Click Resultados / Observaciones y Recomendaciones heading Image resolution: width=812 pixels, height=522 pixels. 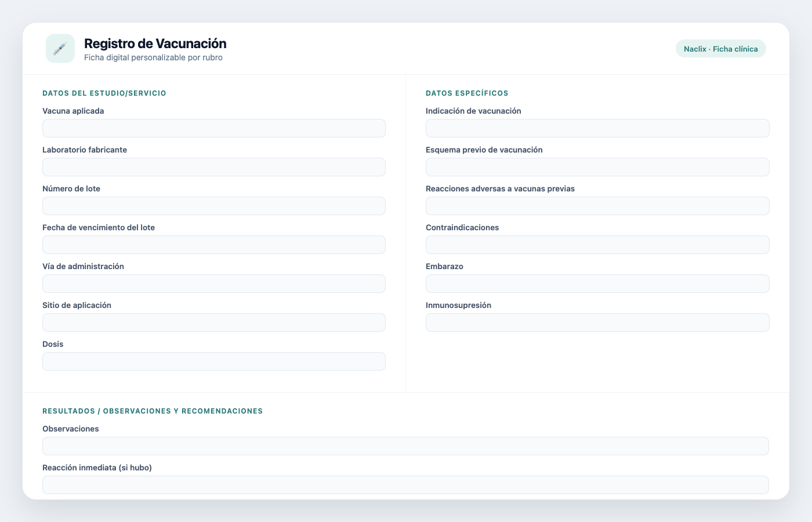point(153,411)
